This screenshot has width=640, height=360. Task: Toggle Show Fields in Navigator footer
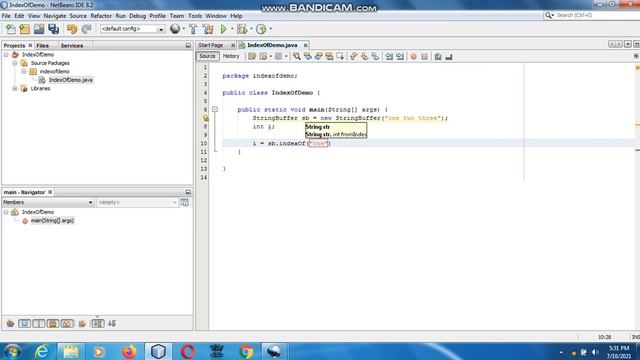coord(24,324)
